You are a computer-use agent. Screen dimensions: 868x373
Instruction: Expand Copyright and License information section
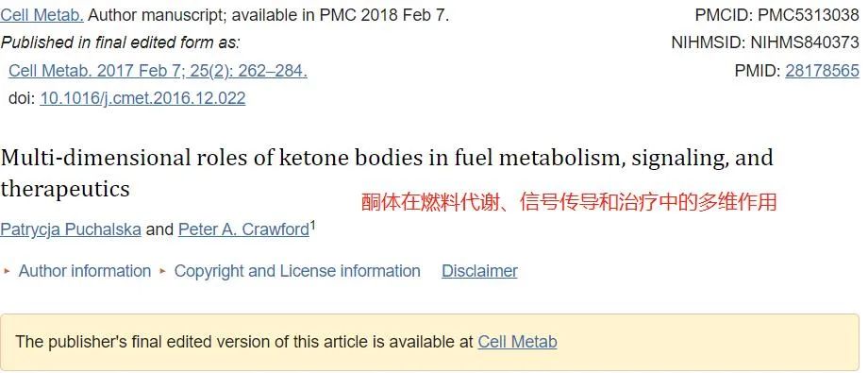[297, 271]
